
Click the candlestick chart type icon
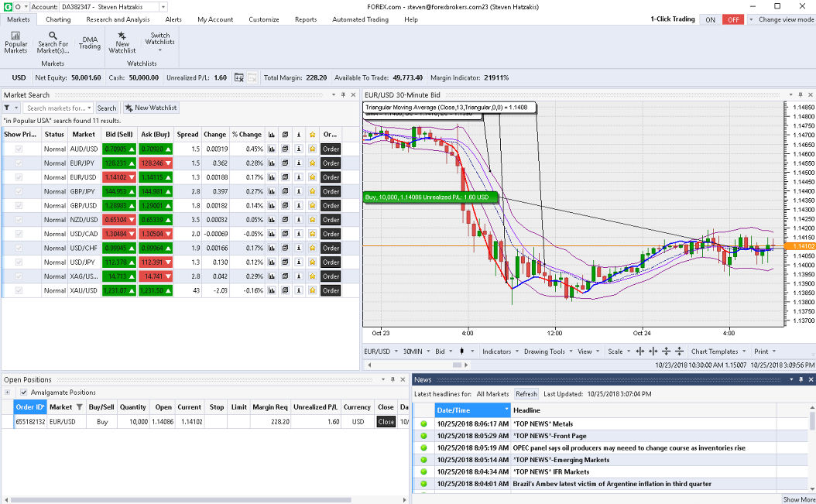pyautogui.click(x=461, y=351)
